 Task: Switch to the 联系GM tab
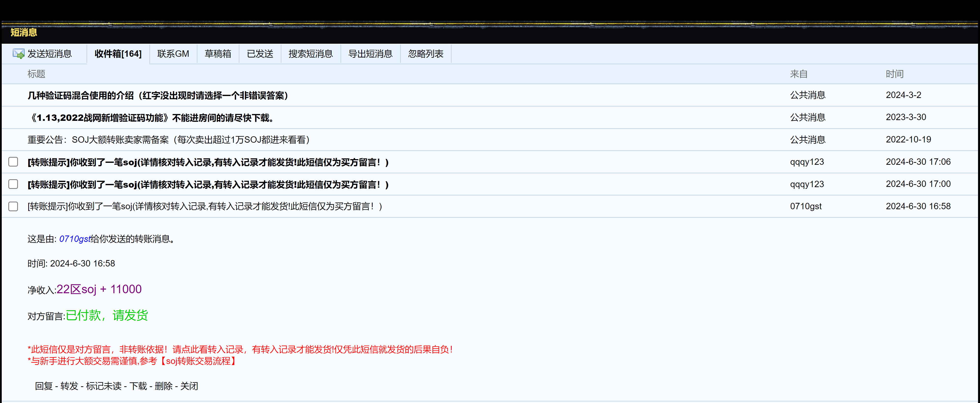pyautogui.click(x=173, y=54)
